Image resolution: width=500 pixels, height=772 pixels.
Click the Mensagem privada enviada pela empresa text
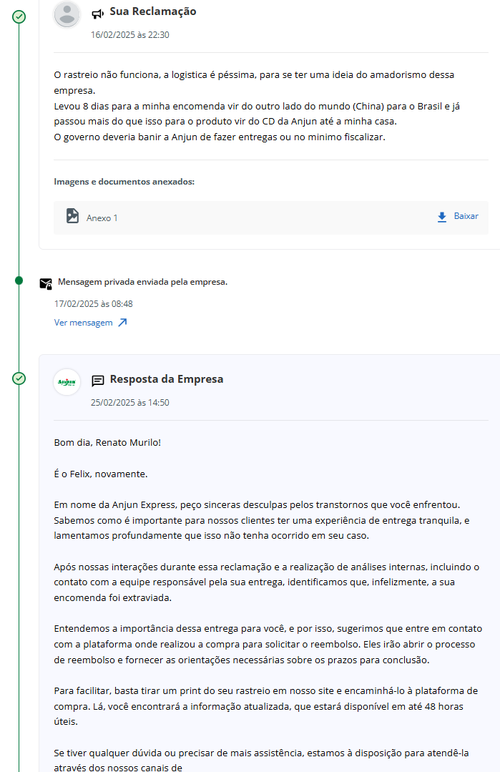click(143, 282)
